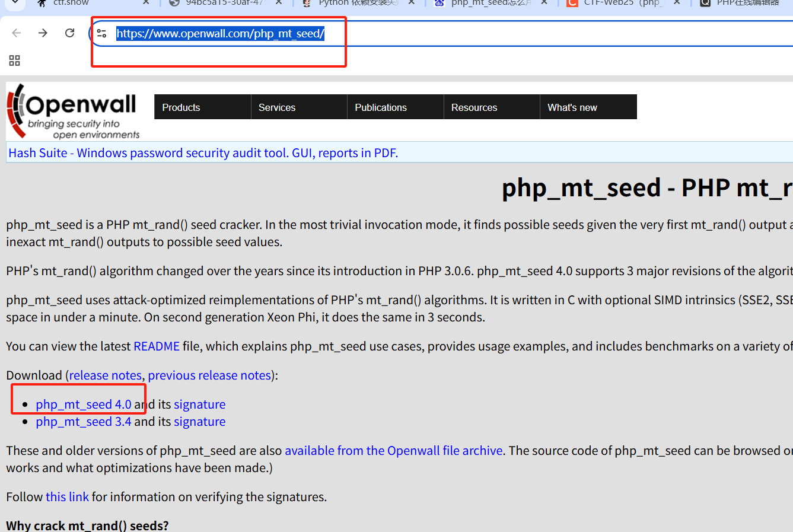Open the README link
Viewport: 793px width, 532px height.
[157, 346]
